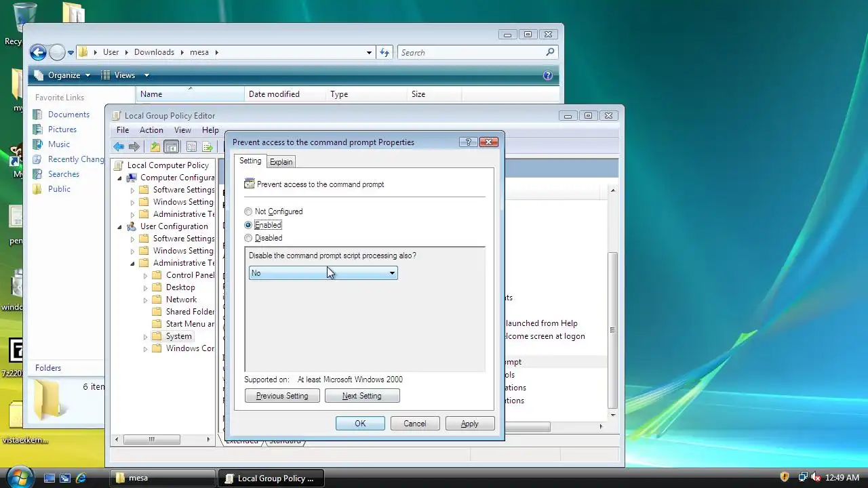Click the help question-mark button in Properties dialog
868x488 pixels.
click(x=468, y=142)
